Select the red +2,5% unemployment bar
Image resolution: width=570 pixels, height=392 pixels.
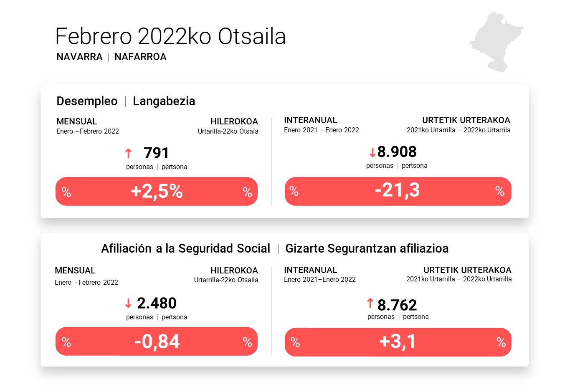[157, 191]
